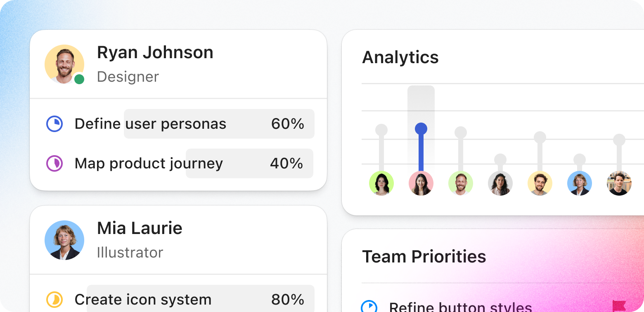Click the Ryan Johnson name heading
This screenshot has width=644, height=312.
point(155,52)
